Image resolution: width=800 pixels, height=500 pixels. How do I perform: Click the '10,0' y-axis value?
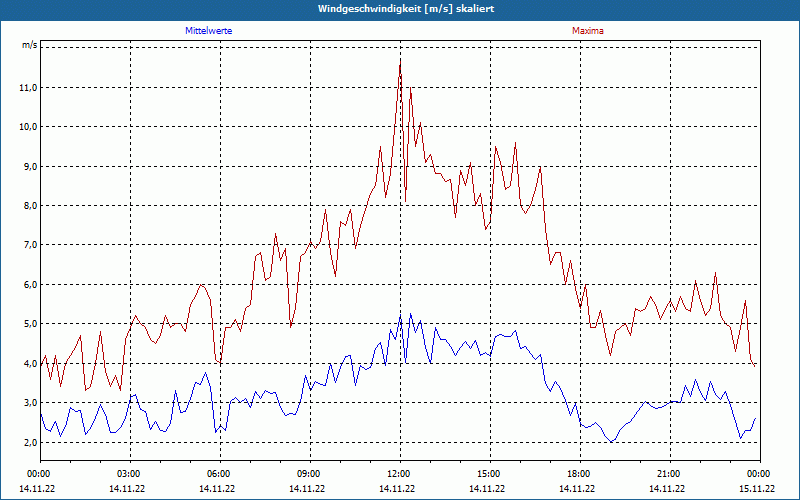point(29,127)
